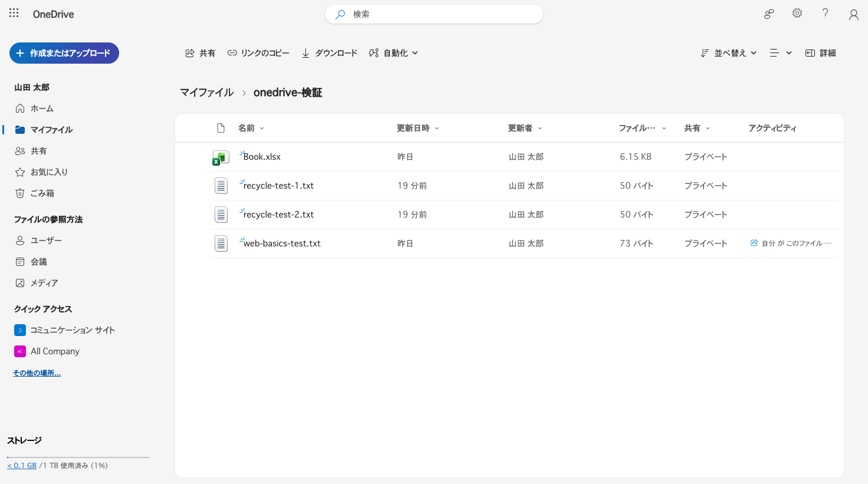868x484 pixels.
Task: Expand the 共有 column header menu
Action: [x=697, y=128]
